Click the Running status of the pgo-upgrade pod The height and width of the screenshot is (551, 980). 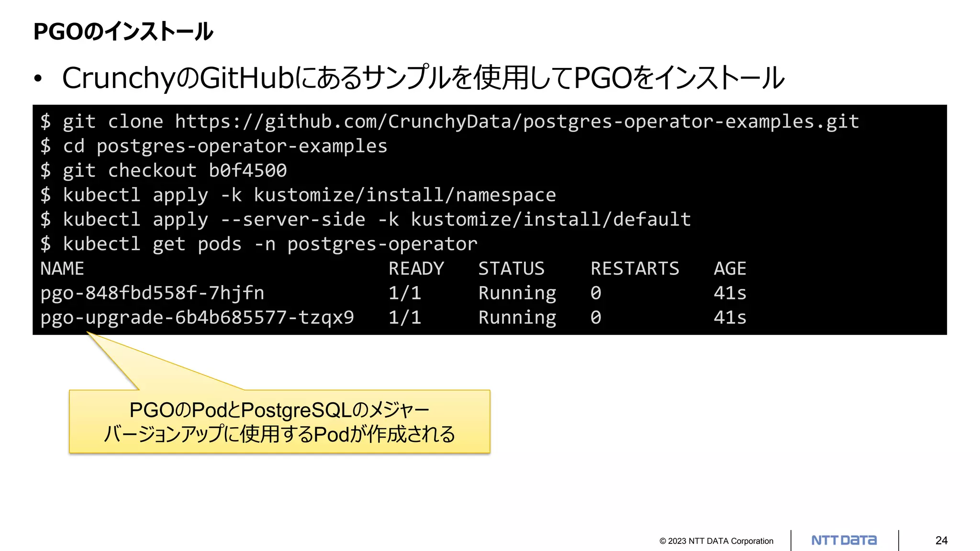coord(517,318)
